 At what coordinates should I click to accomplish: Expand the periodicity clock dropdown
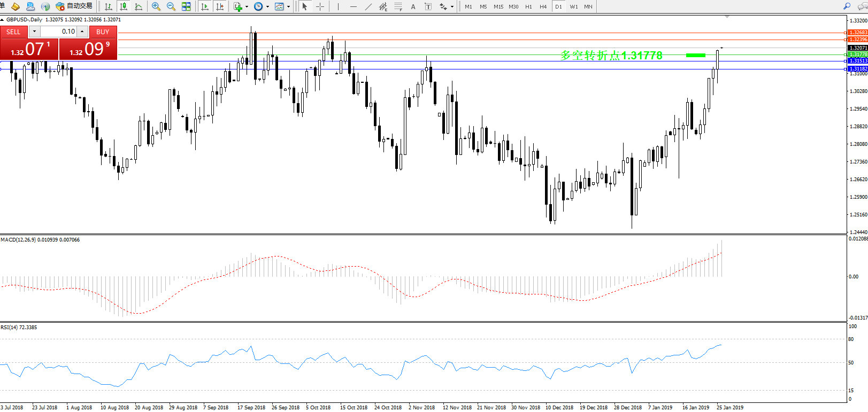tap(267, 7)
